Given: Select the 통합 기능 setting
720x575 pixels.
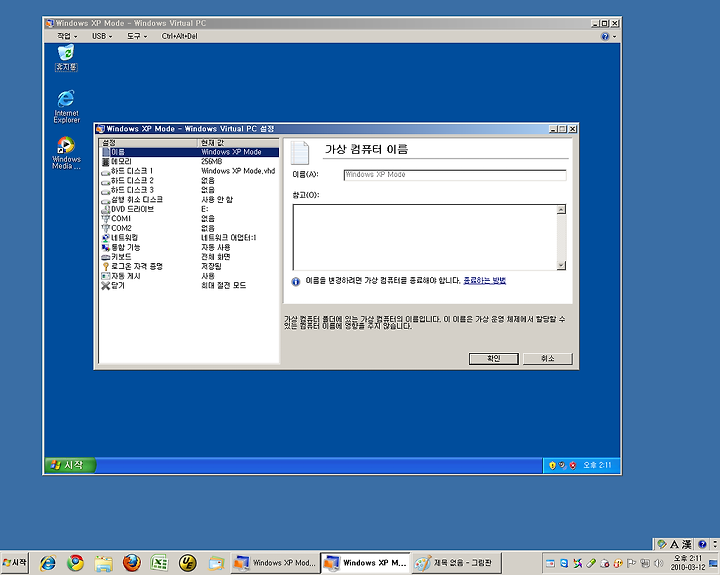Looking at the screenshot, I should 189,248.
